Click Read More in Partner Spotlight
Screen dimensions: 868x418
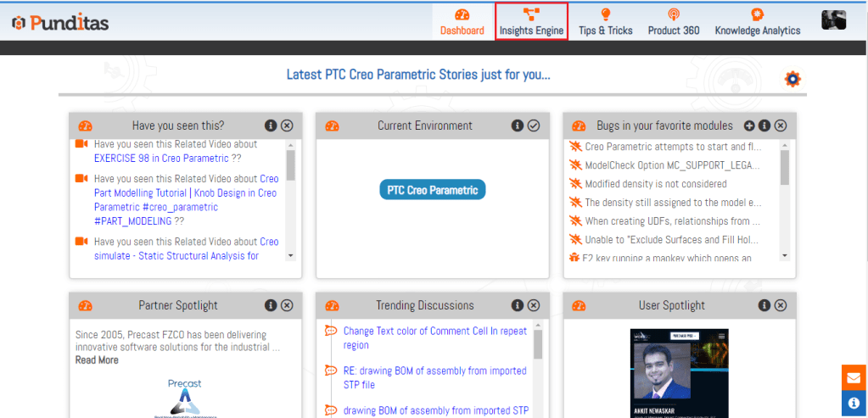point(97,359)
